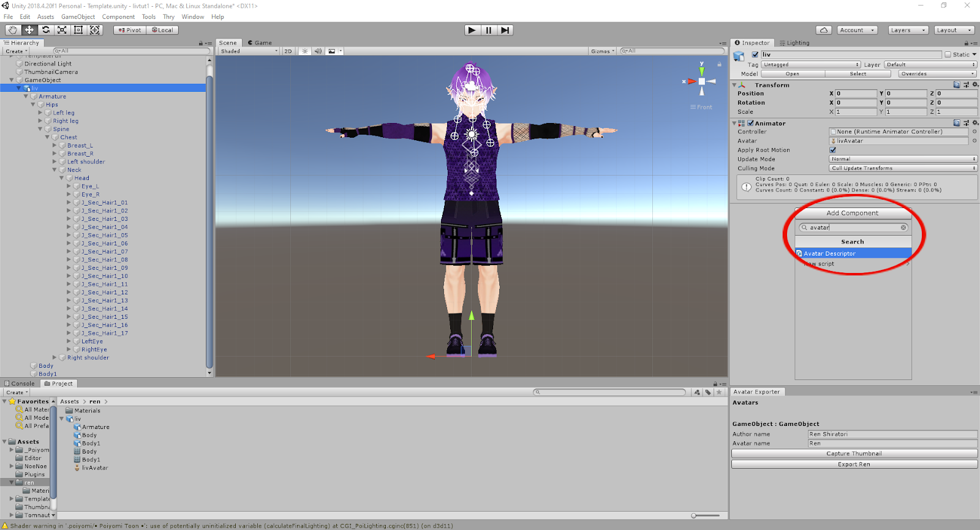Open the Shaded draw mode dropdown
This screenshot has width=980, height=530.
point(249,51)
